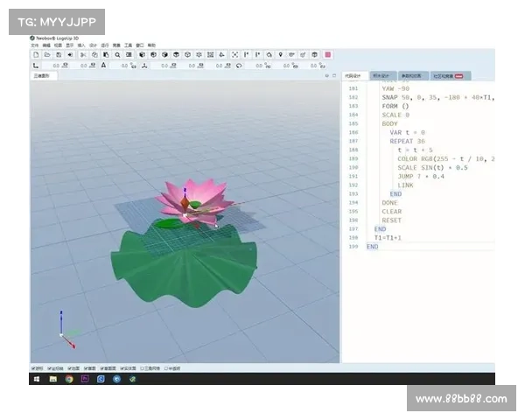Image resolution: width=525 pixels, height=420 pixels.
Task: Click the cloud toolbar icon
Action: pyautogui.click(x=269, y=54)
